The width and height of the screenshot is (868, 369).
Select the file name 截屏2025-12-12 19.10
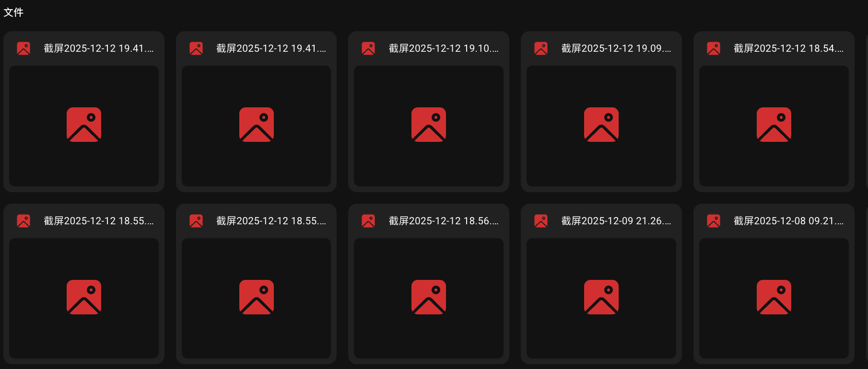[444, 48]
